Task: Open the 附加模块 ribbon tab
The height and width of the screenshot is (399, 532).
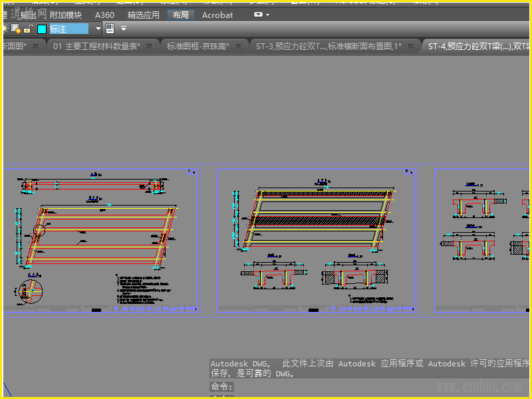Action: [x=66, y=15]
